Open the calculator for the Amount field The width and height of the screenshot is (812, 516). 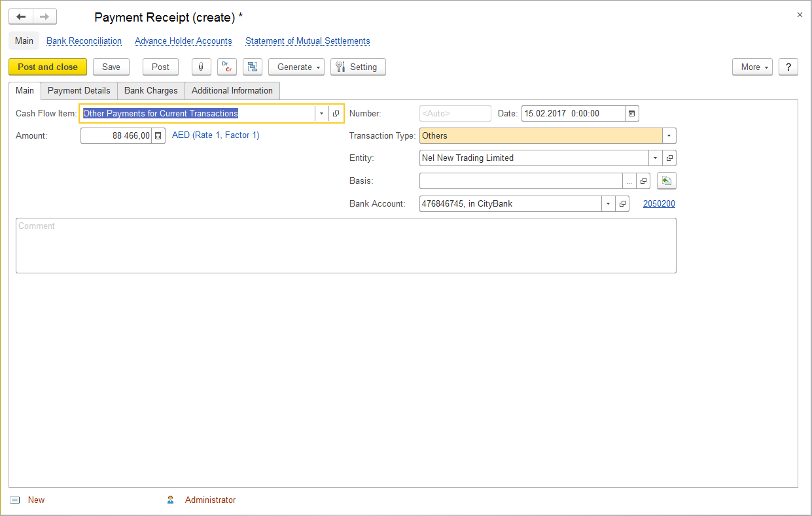(158, 135)
